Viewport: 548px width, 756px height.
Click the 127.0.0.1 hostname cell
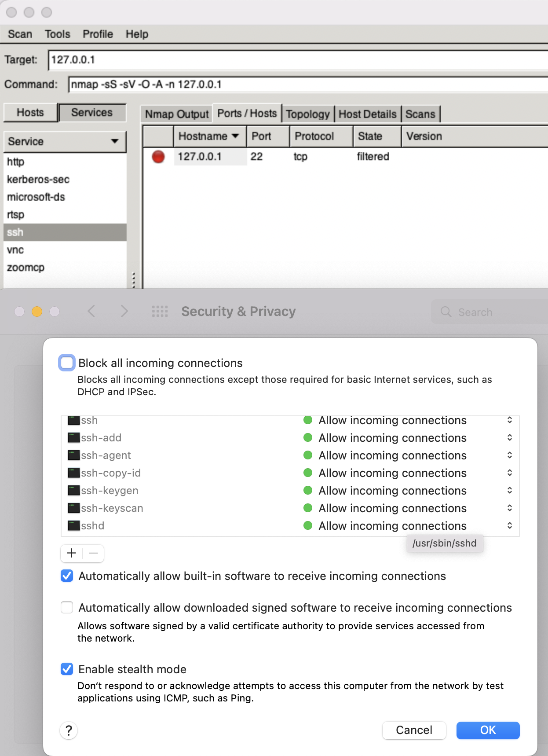click(210, 157)
